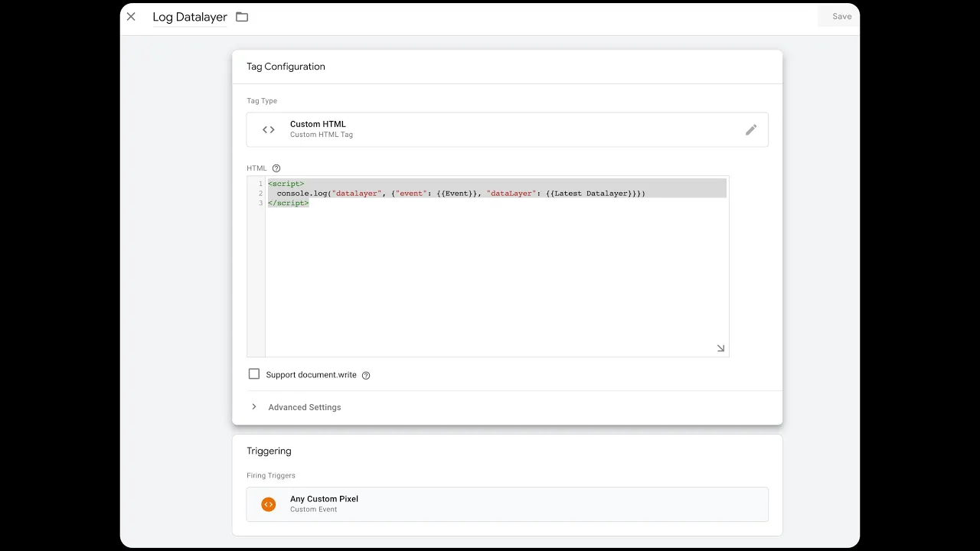Click the folder icon beside tag name
This screenshot has width=980, height=551.
click(x=242, y=17)
